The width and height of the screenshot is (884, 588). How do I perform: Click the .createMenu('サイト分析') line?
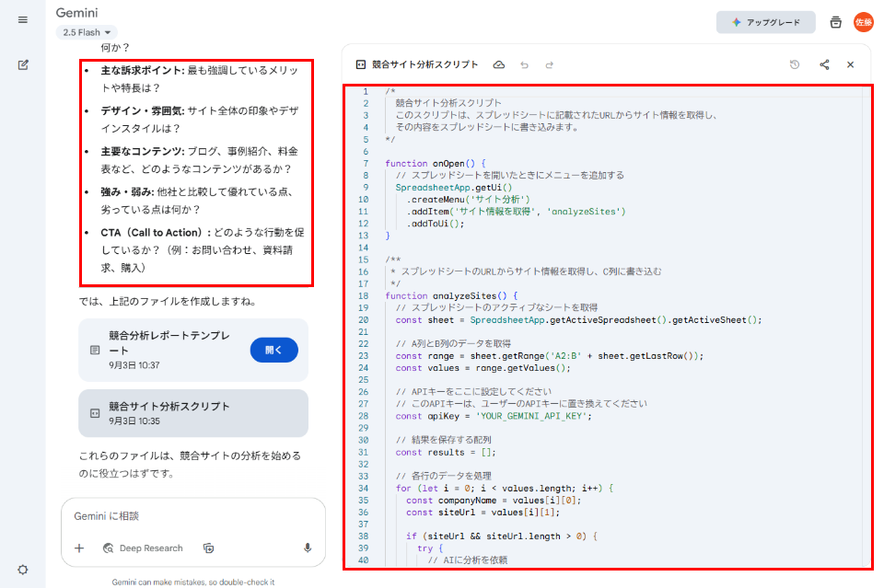[469, 200]
